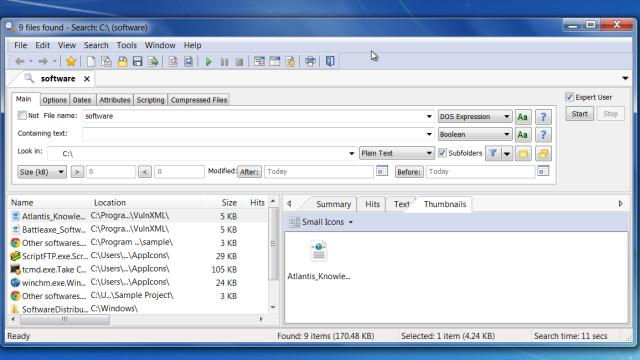640x360 pixels.
Task: Expand the Containing text history dropdown
Action: 429,134
